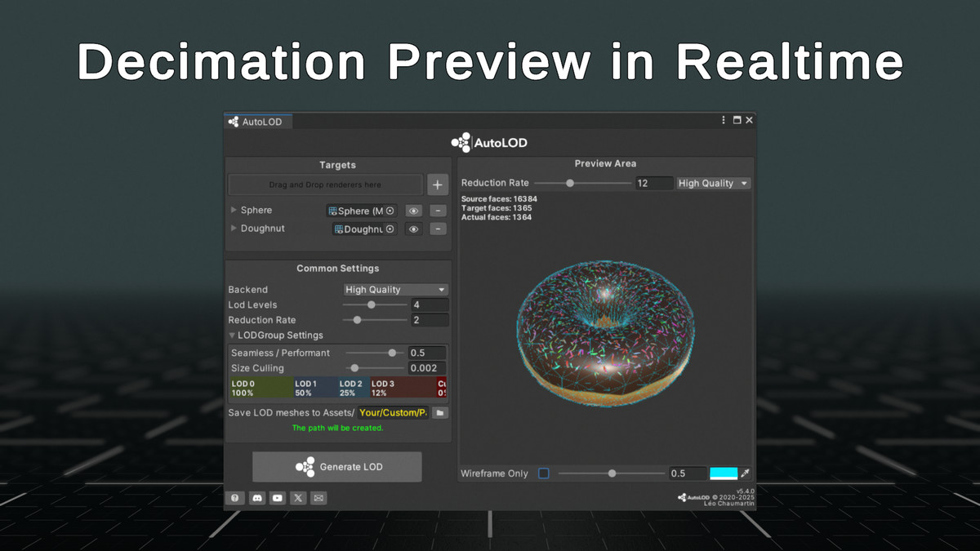
Task: Open object picker for Doughnut mesh field
Action: 390,229
